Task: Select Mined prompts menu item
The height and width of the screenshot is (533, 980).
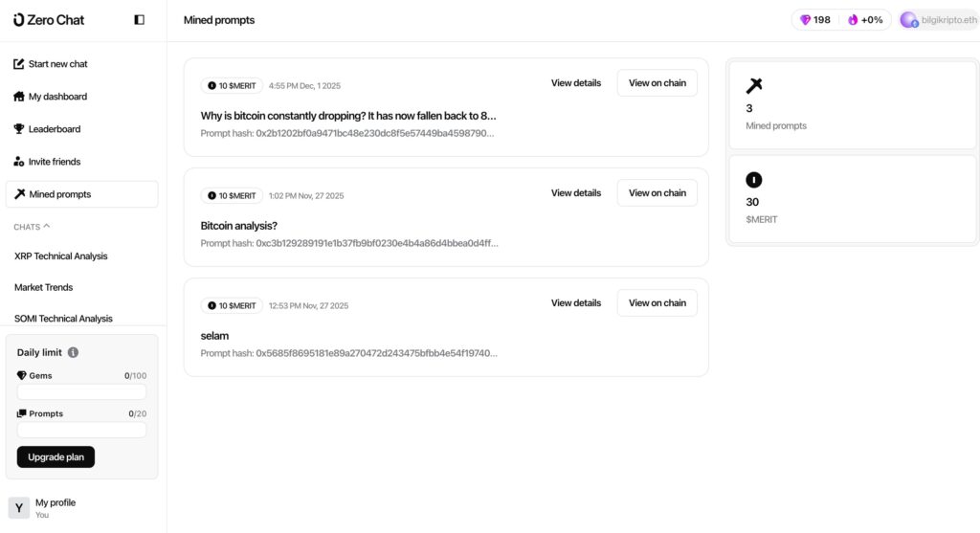Action: [81, 194]
